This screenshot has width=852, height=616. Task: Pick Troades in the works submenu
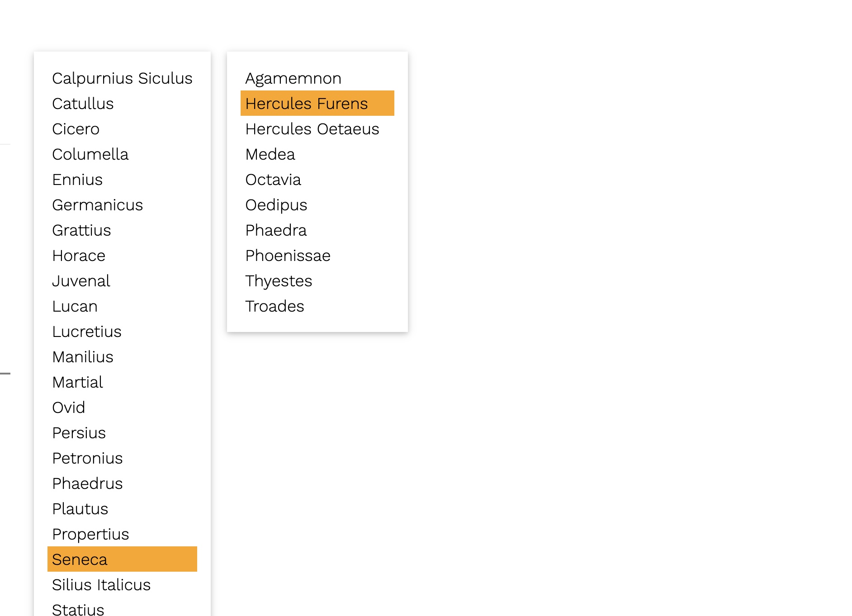(275, 306)
